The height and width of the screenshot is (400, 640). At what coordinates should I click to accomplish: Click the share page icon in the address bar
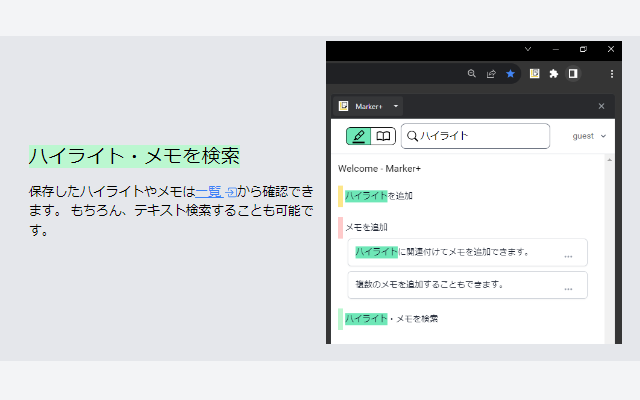491,73
